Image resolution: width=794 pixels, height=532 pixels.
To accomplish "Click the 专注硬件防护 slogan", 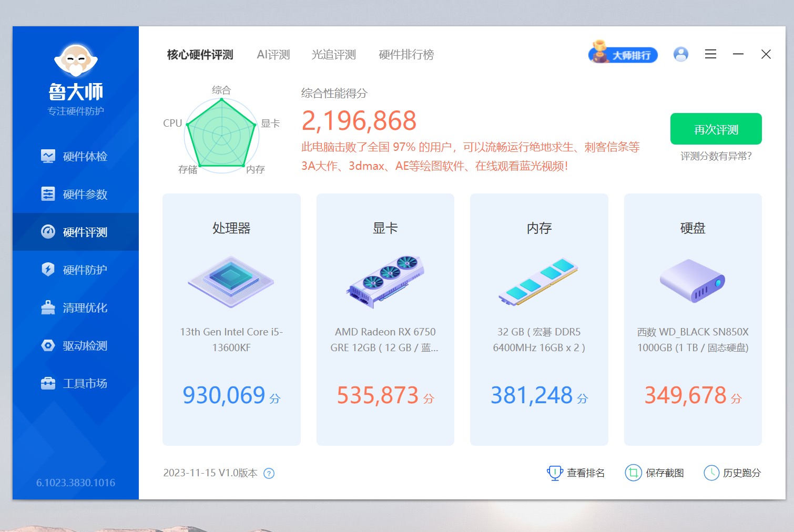I will (76, 111).
